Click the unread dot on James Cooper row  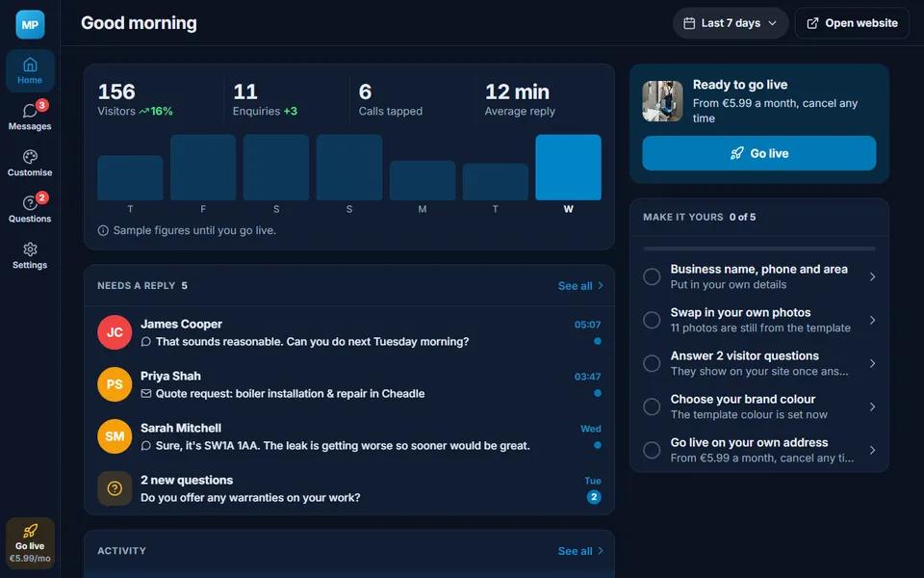(x=598, y=341)
